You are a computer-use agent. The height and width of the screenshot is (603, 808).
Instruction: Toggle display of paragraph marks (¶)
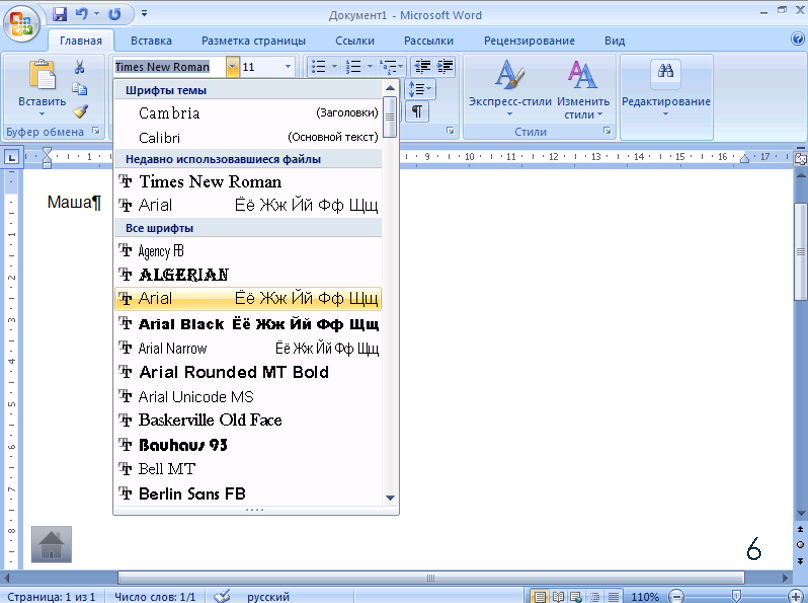[x=417, y=111]
